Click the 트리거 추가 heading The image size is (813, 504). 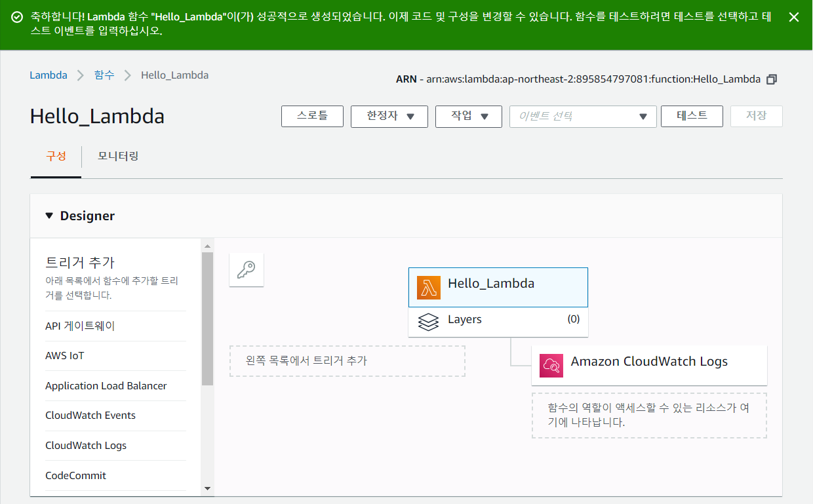[x=80, y=263]
